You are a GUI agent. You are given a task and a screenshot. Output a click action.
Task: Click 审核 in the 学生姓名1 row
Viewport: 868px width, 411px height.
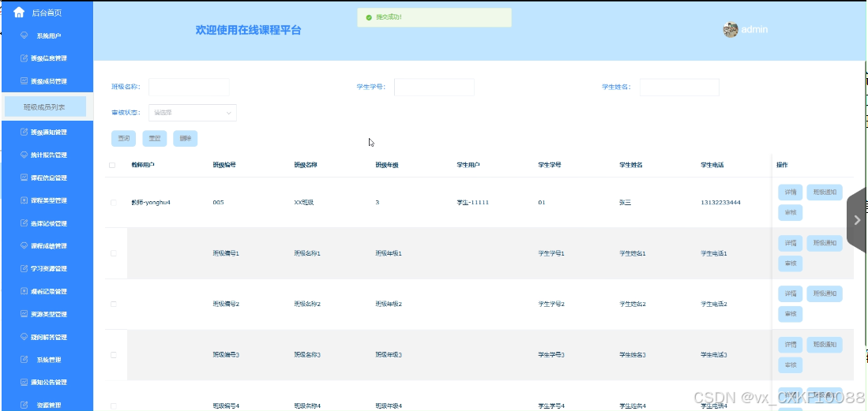tap(791, 263)
